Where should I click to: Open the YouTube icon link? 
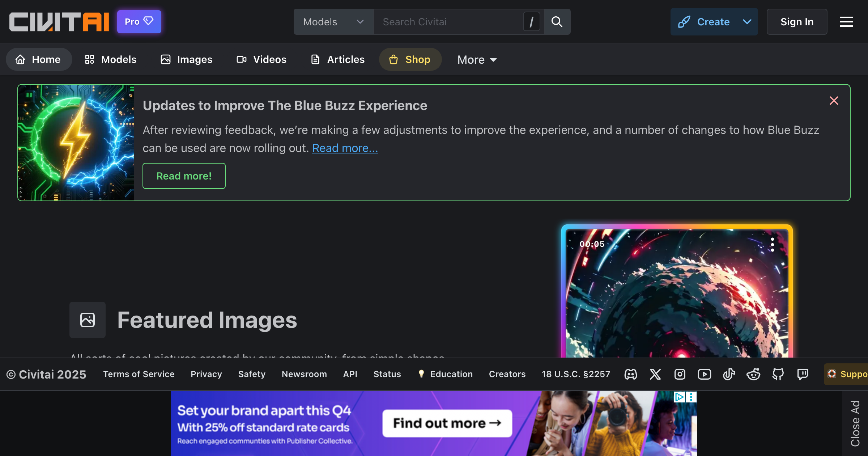coord(705,374)
